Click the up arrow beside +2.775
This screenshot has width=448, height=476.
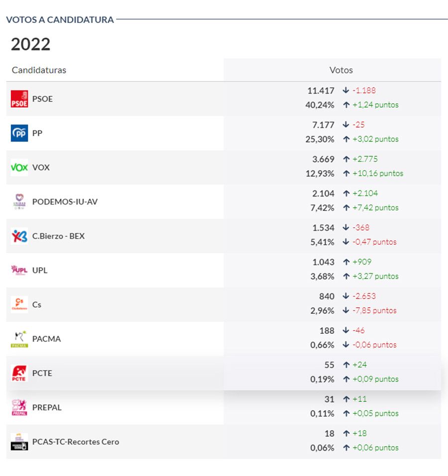coord(346,159)
